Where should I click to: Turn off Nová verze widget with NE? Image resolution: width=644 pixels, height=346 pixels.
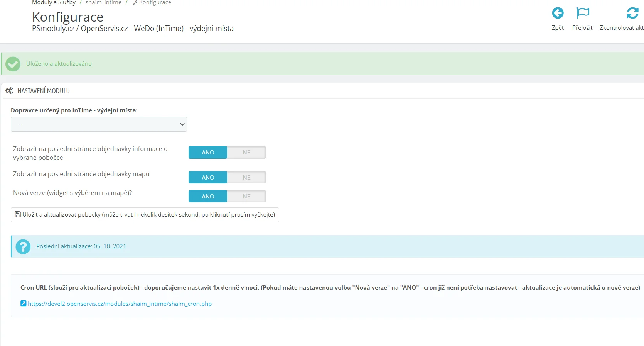(246, 197)
